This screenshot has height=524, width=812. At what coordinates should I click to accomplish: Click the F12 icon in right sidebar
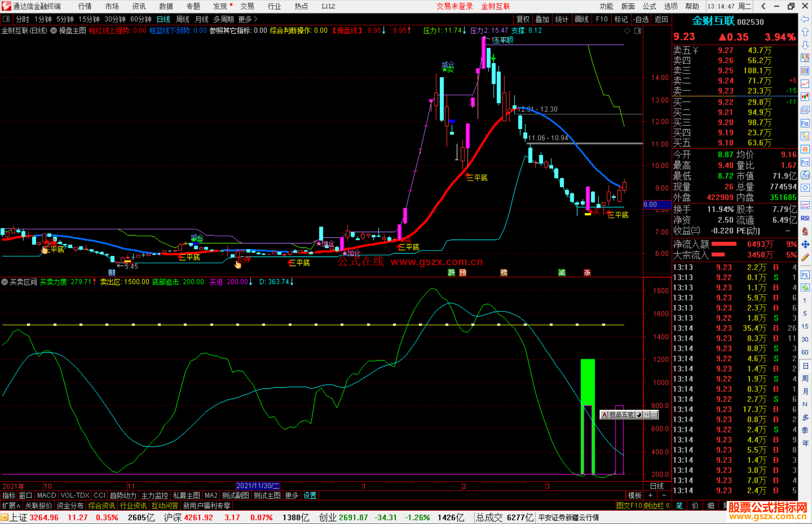pyautogui.click(x=805, y=162)
